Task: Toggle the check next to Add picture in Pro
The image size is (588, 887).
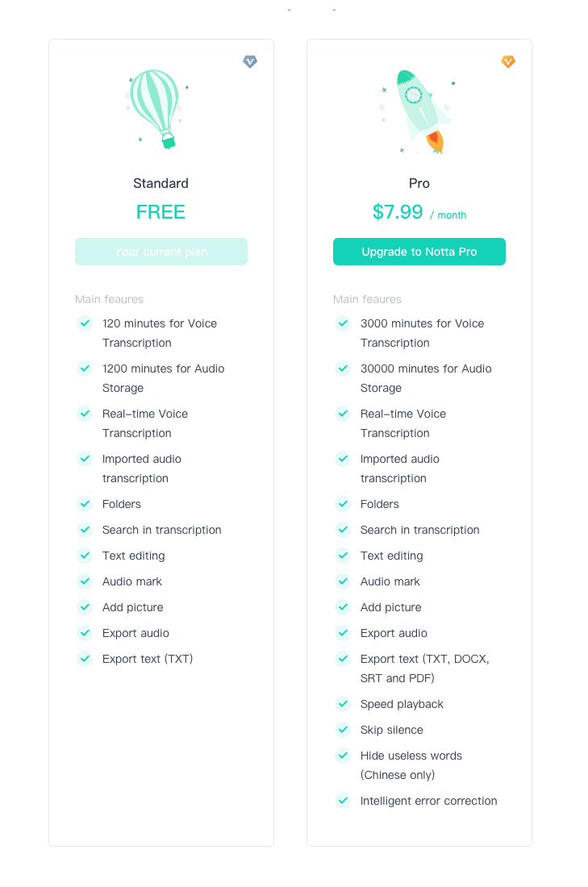Action: point(343,607)
